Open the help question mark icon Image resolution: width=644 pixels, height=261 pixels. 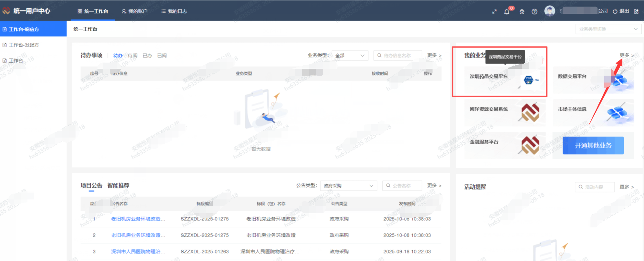point(534,12)
